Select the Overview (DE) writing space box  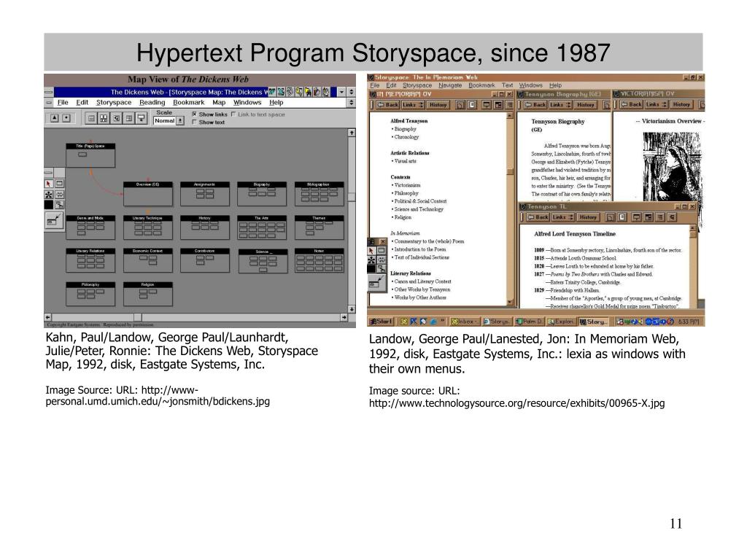click(147, 194)
